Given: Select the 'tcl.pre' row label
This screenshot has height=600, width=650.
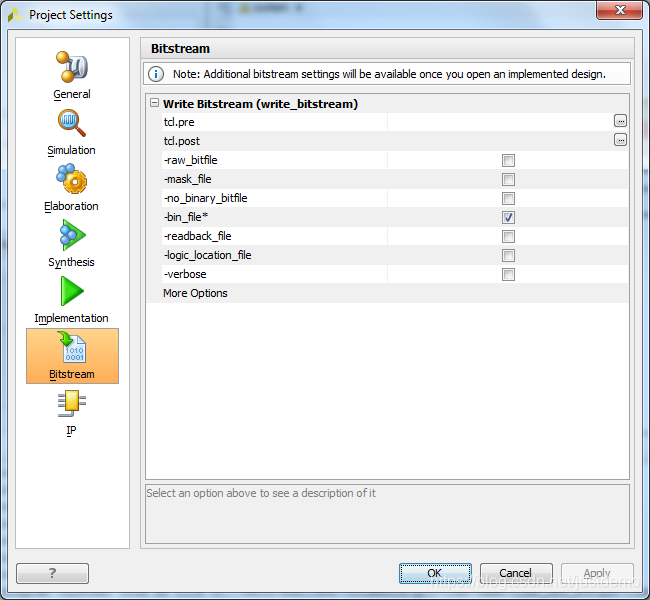Looking at the screenshot, I should [179, 122].
